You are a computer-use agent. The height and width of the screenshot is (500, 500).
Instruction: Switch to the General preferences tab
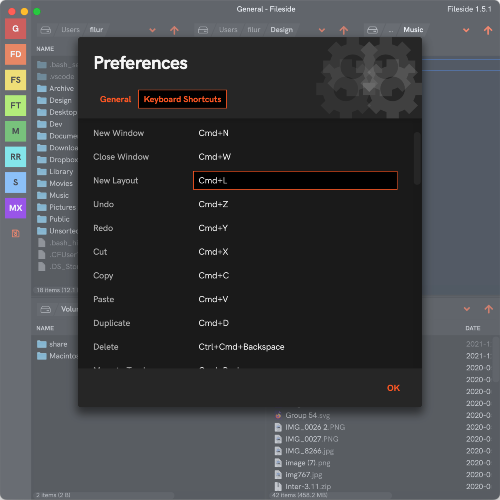click(115, 99)
